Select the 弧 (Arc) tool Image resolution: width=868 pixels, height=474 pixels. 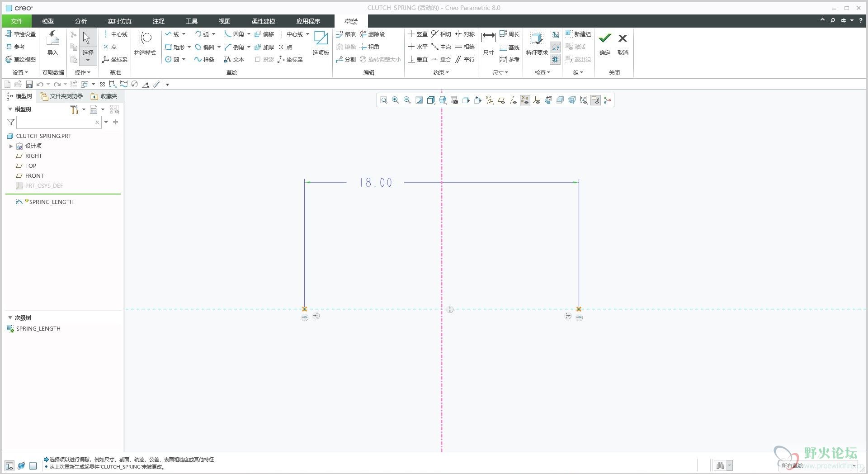[x=202, y=34]
